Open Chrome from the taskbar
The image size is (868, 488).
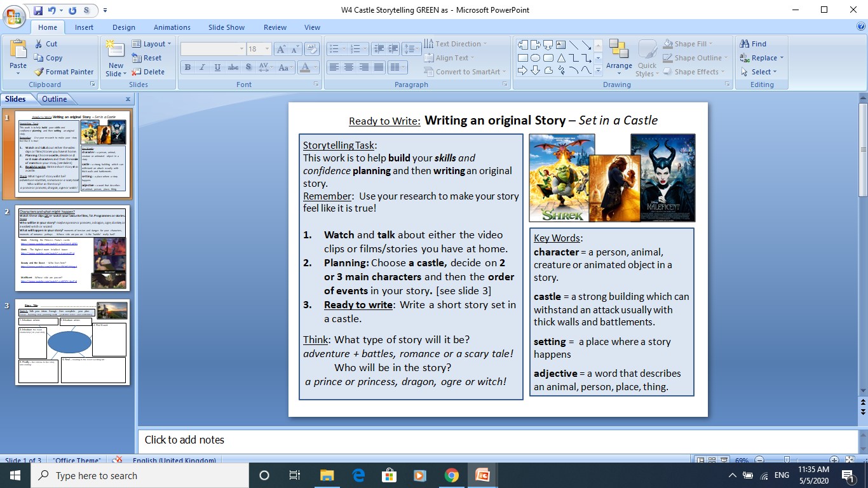[x=451, y=475]
